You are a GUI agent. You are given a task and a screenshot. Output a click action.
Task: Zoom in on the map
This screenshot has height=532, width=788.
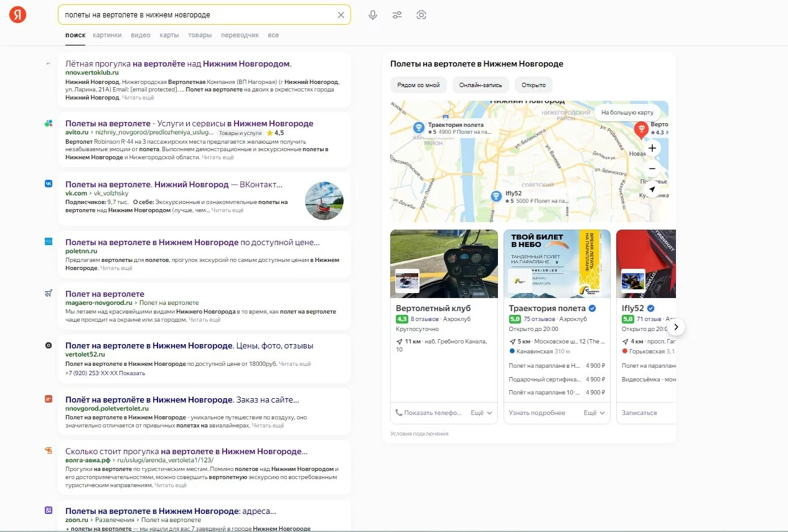pyautogui.click(x=652, y=148)
